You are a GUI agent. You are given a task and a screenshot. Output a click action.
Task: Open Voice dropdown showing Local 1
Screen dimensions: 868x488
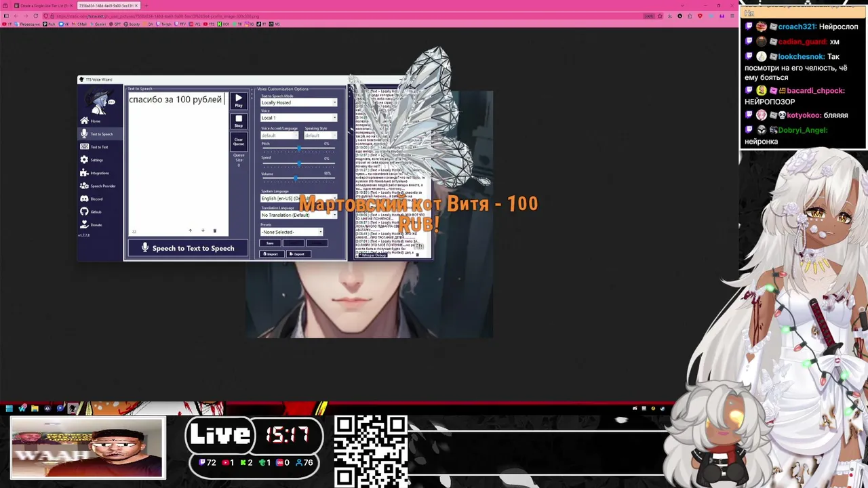298,118
